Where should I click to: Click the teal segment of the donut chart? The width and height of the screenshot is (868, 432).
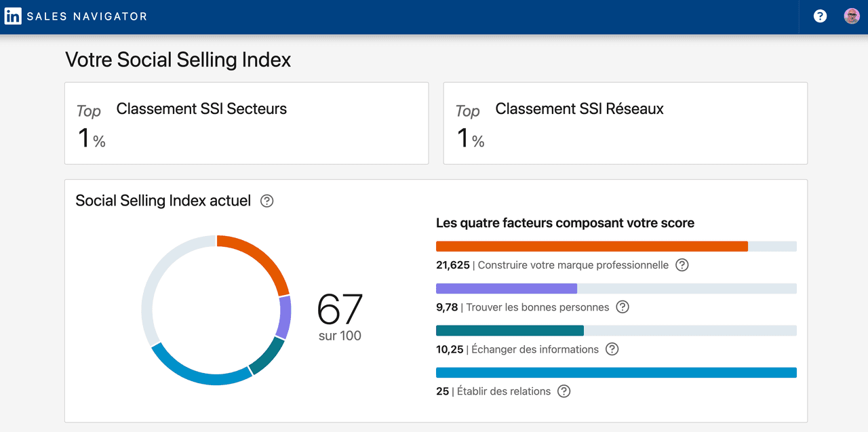(268, 356)
